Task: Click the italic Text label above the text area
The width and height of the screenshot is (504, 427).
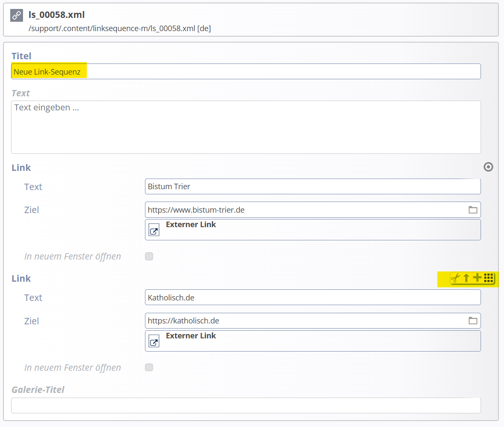Action: pyautogui.click(x=20, y=93)
